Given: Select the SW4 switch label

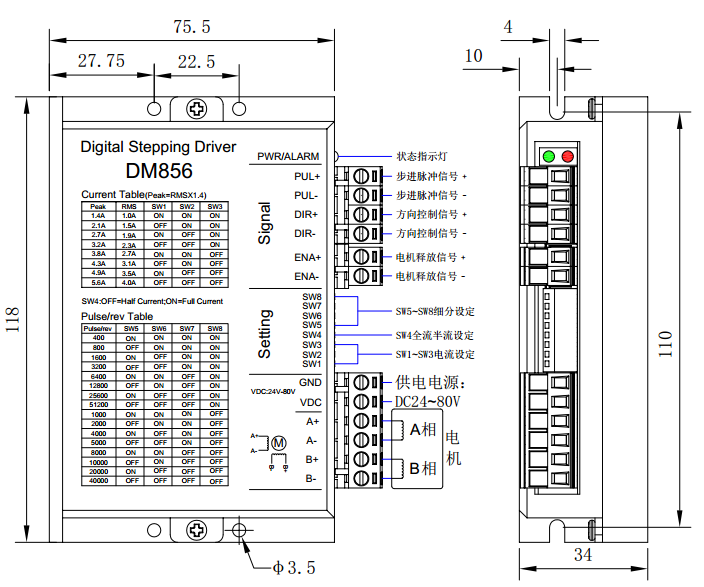Looking at the screenshot, I should [x=312, y=335].
